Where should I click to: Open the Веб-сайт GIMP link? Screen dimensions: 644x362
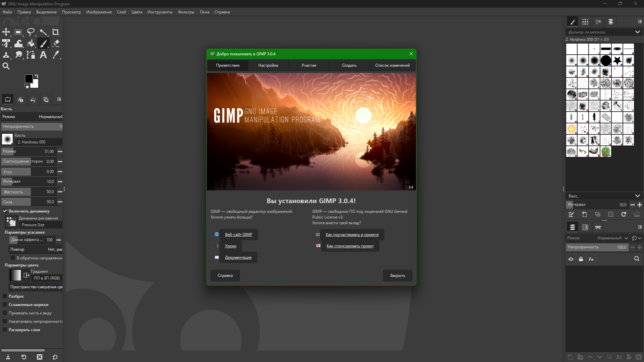238,235
